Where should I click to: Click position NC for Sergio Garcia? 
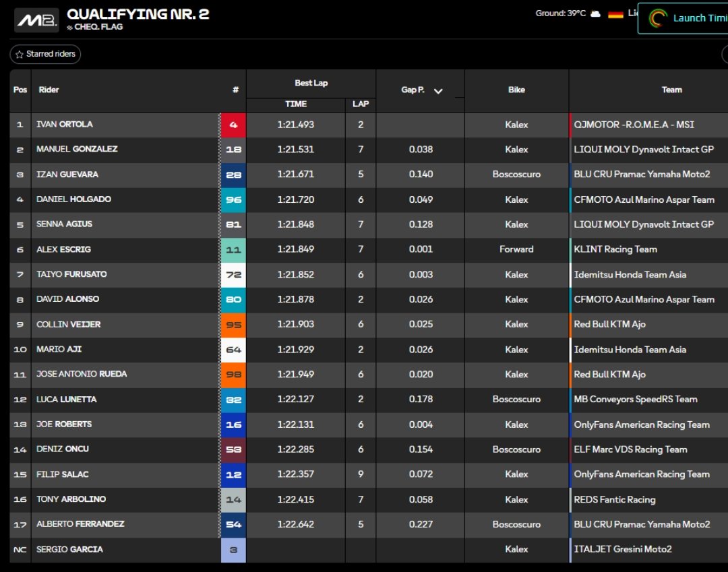20,550
